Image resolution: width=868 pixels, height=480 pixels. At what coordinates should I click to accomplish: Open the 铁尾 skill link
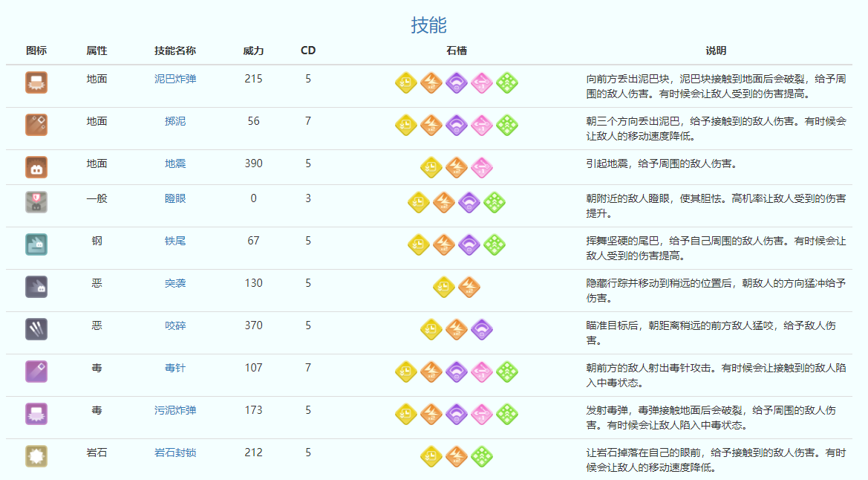coord(175,241)
